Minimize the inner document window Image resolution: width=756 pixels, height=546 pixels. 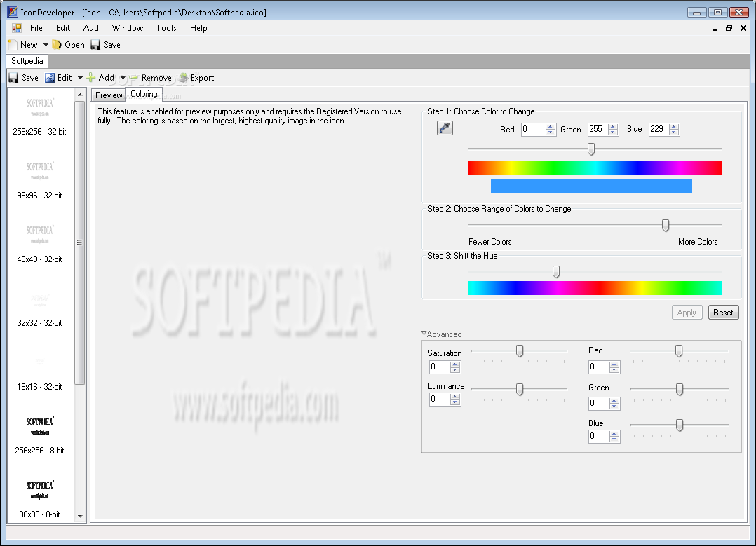[714, 29]
